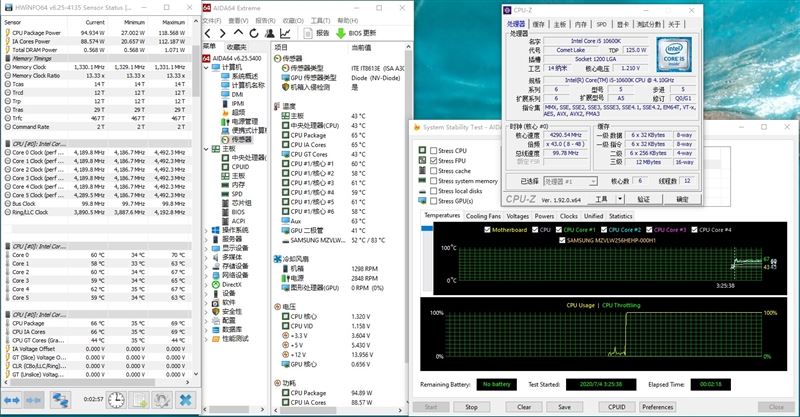This screenshot has height=417, width=800.
Task: Click CPU-Z 确定 OK button
Action: [682, 199]
